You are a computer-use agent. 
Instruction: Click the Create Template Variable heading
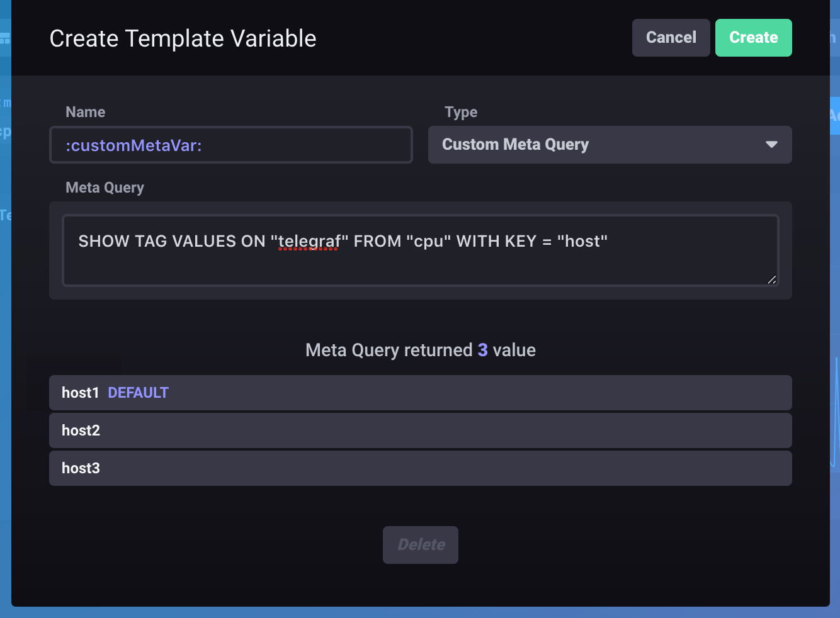click(183, 38)
